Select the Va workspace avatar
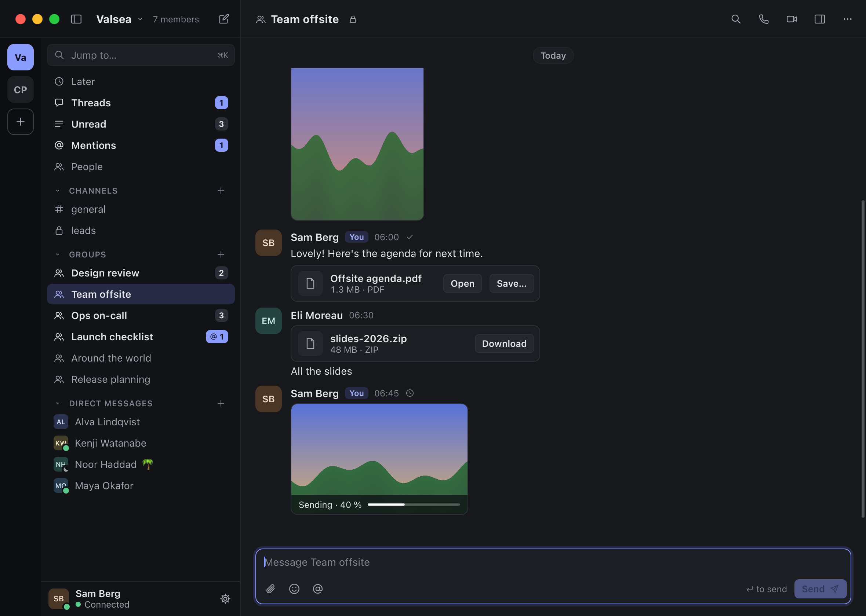This screenshot has height=616, width=866. 21,57
